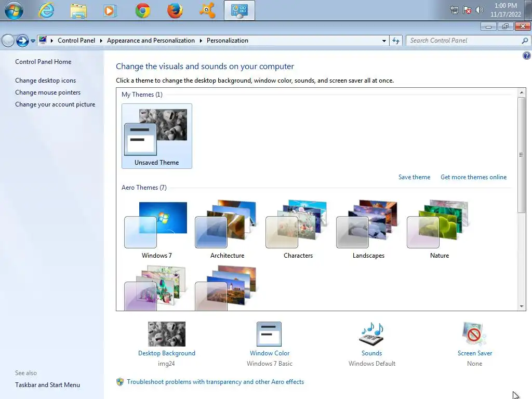Open Change your account picture link
This screenshot has height=399, width=532.
click(x=55, y=104)
